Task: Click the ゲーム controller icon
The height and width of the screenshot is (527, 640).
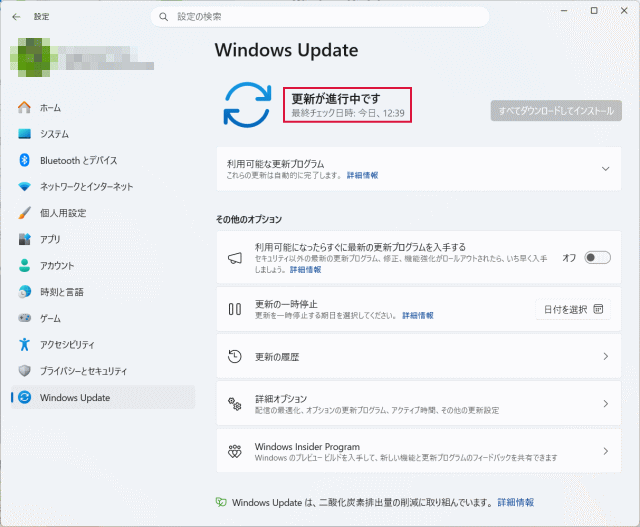Action: coord(24,318)
